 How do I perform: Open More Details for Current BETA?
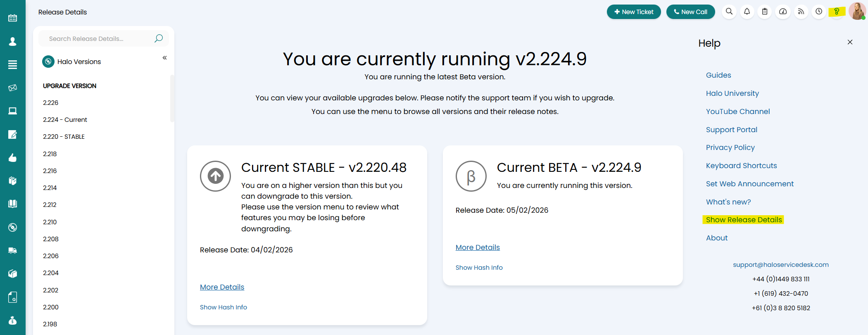478,247
